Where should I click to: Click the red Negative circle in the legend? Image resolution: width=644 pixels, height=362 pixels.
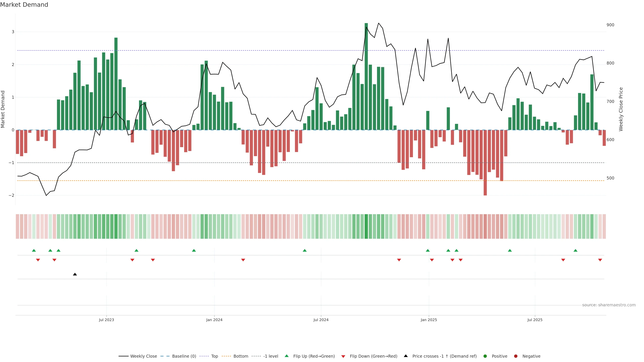pyautogui.click(x=516, y=356)
